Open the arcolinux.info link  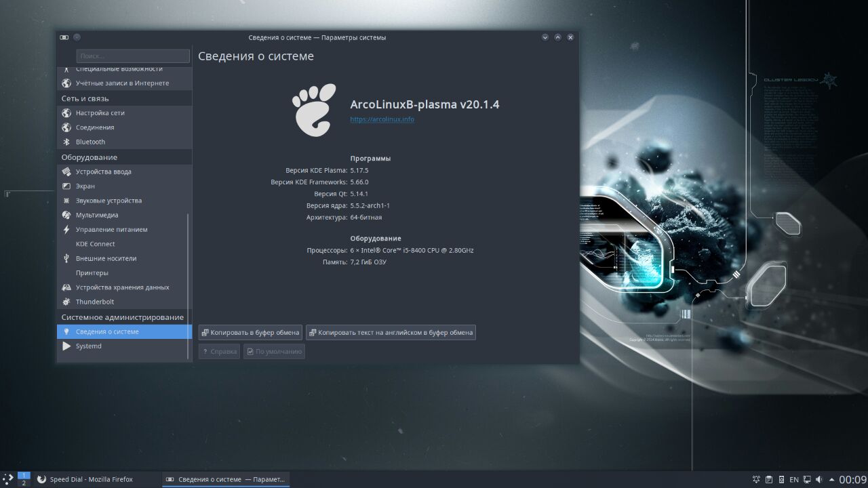[382, 119]
